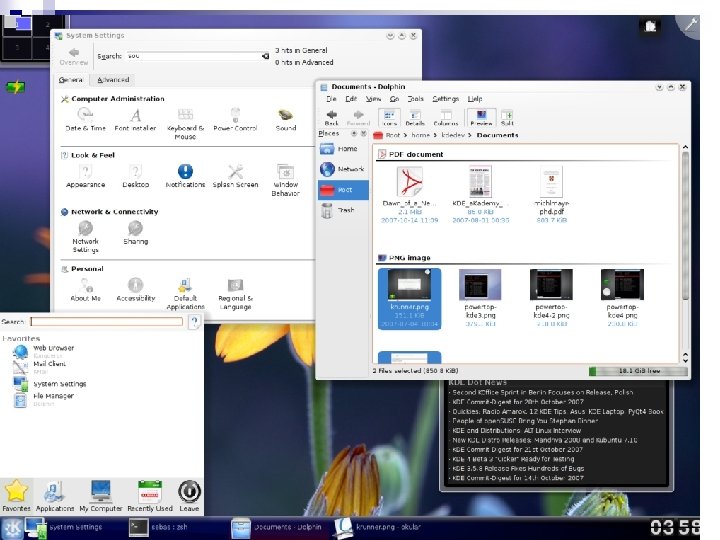Screen dimensions: 720x540
Task: Select Network in Places panel
Action: pyautogui.click(x=343, y=169)
